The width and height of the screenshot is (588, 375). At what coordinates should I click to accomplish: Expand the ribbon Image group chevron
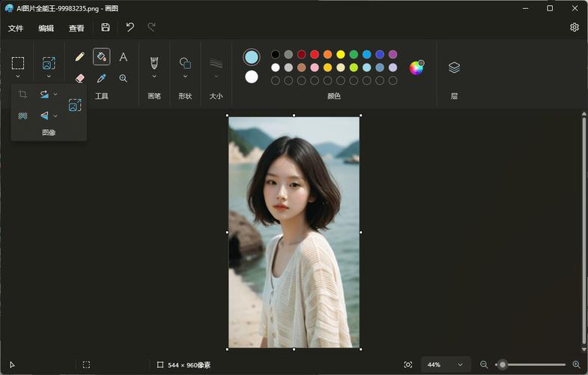pos(49,76)
